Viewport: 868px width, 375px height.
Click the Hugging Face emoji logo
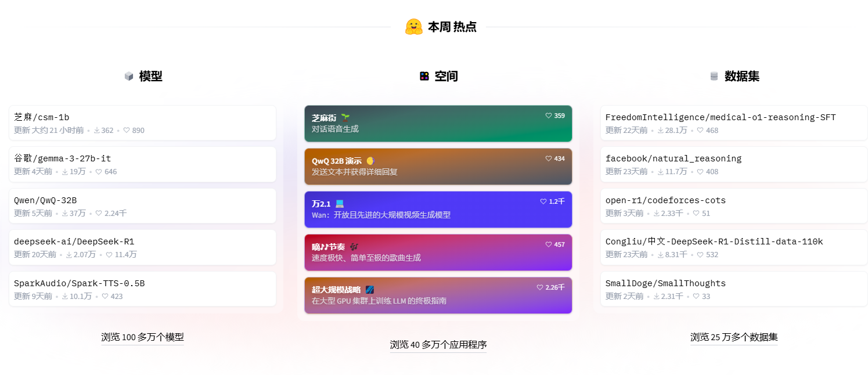(x=414, y=27)
